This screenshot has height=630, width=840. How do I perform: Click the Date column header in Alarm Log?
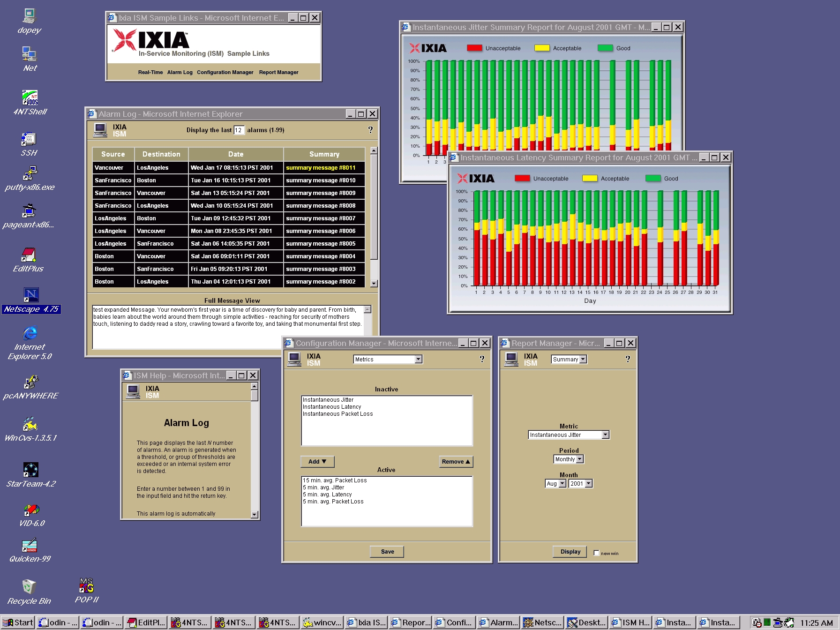(236, 154)
